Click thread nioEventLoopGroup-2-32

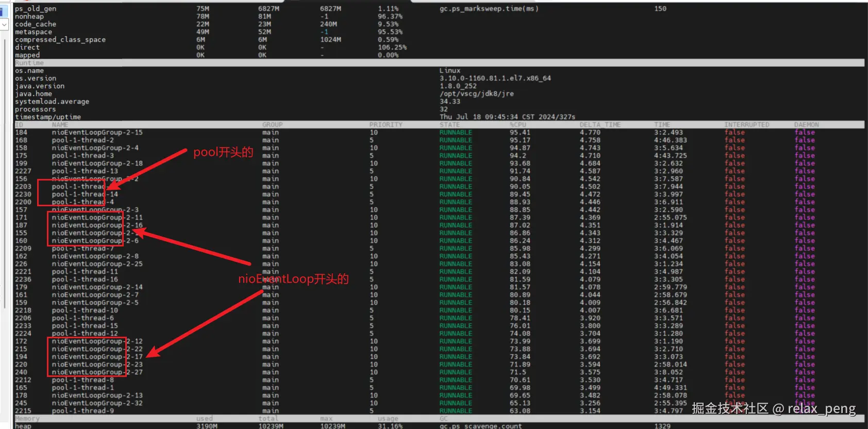coord(97,403)
